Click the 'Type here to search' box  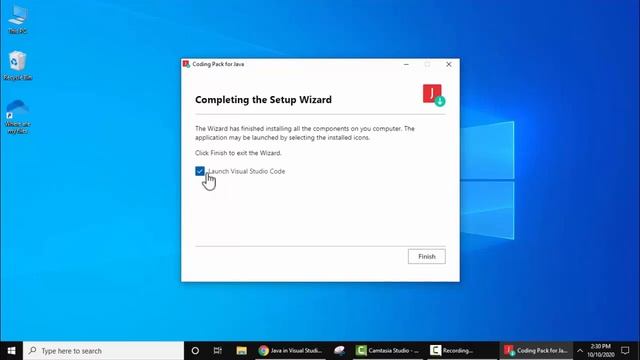pyautogui.click(x=103, y=351)
